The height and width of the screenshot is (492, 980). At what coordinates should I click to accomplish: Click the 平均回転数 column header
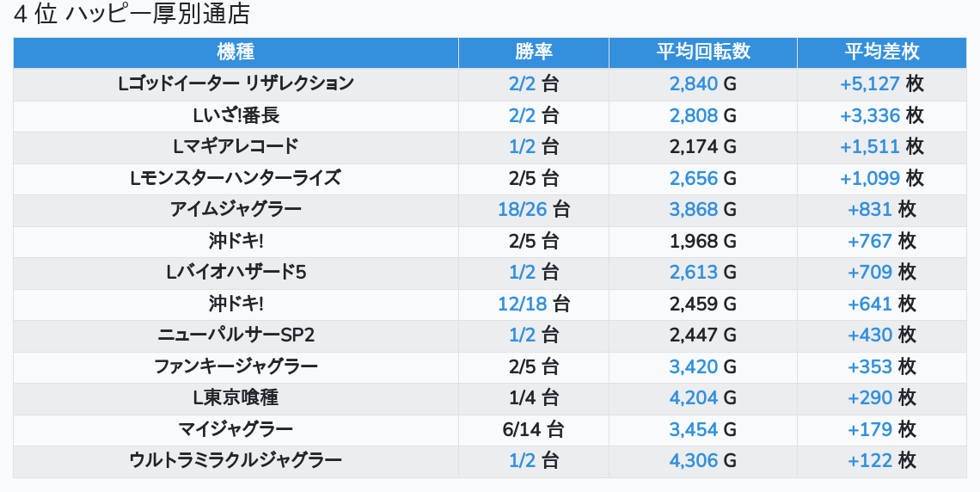click(703, 52)
